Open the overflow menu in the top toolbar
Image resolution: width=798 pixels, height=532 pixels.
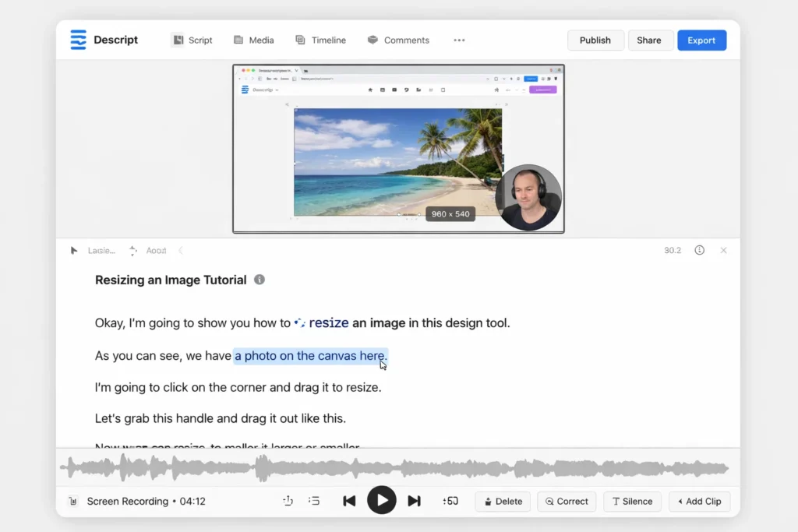coord(459,40)
